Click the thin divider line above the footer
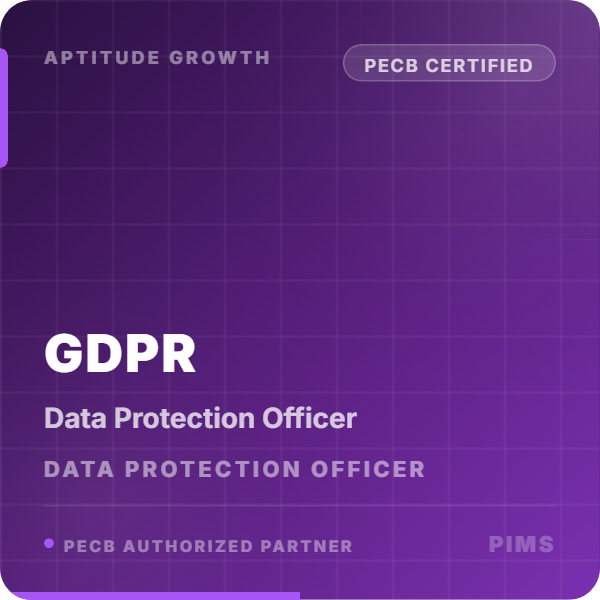This screenshot has width=600, height=600. coord(300,506)
